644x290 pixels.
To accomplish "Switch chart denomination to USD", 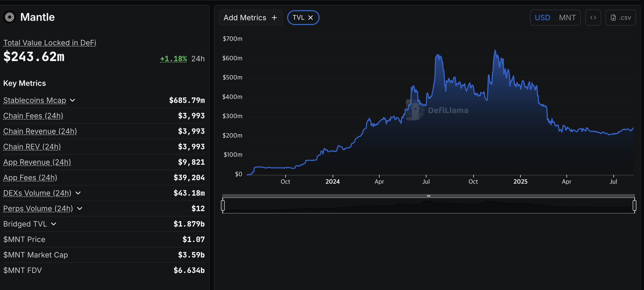I will [543, 18].
